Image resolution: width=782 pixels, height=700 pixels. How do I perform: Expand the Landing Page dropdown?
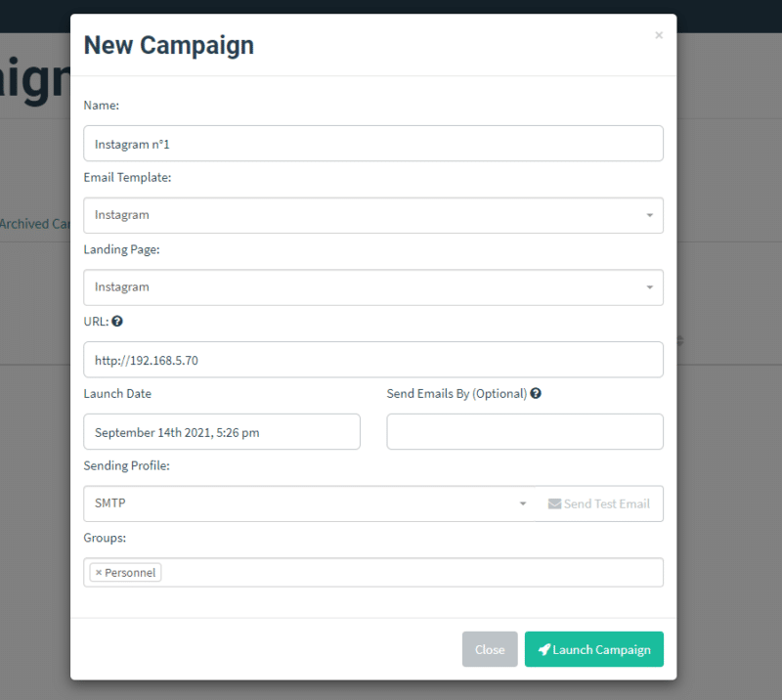click(372, 287)
